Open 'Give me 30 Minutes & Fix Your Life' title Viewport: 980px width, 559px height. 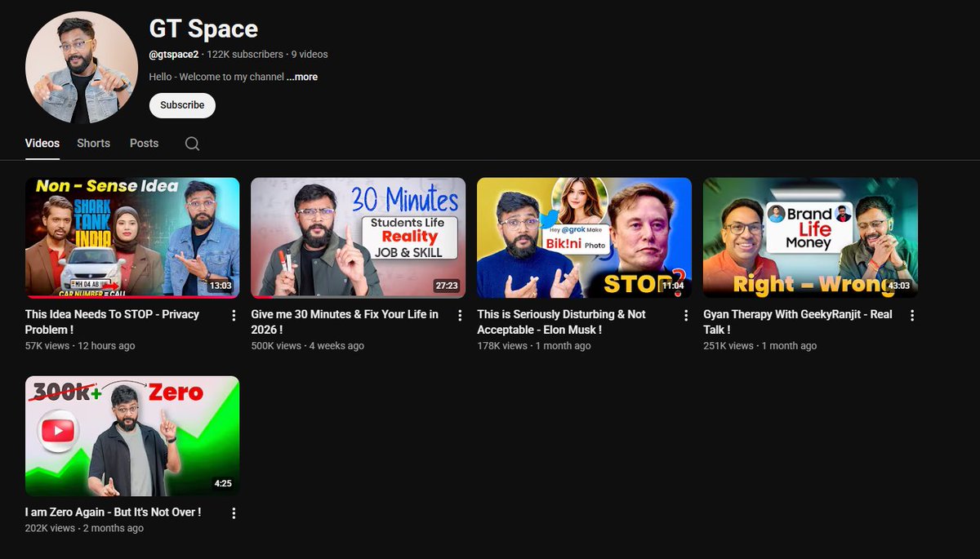(345, 322)
